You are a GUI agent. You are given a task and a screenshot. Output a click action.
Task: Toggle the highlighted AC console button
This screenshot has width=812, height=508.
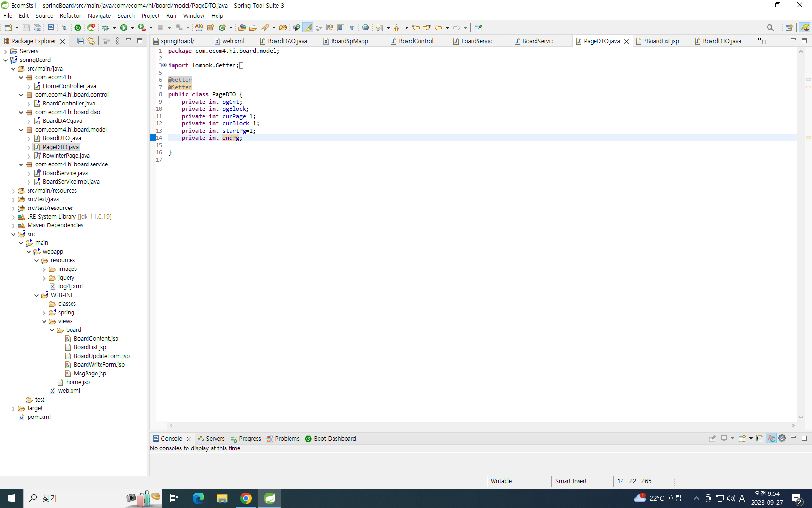pos(771,438)
